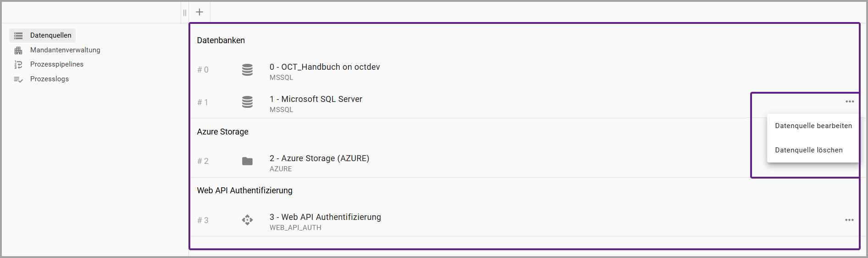Screen dimensions: 868x258
Task: Select the Prozesspipelines navigation item
Action: (x=57, y=64)
